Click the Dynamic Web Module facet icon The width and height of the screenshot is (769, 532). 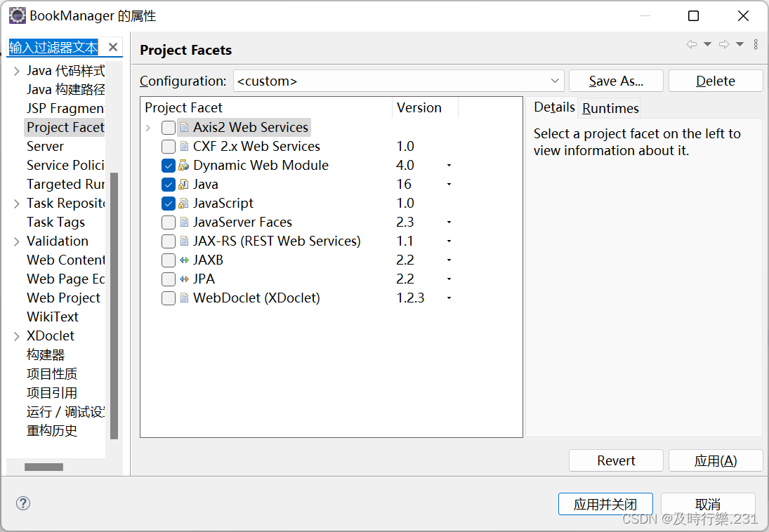click(x=184, y=166)
